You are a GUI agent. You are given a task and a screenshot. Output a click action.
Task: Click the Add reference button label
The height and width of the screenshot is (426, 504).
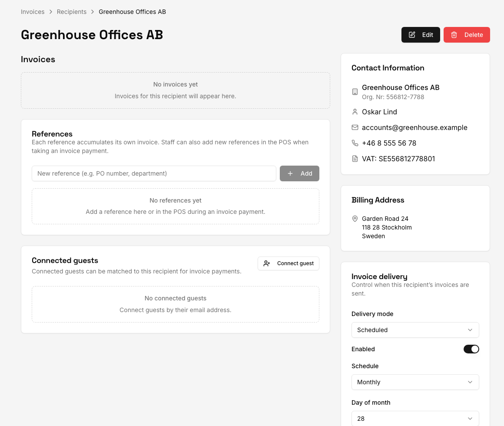pyautogui.click(x=306, y=173)
